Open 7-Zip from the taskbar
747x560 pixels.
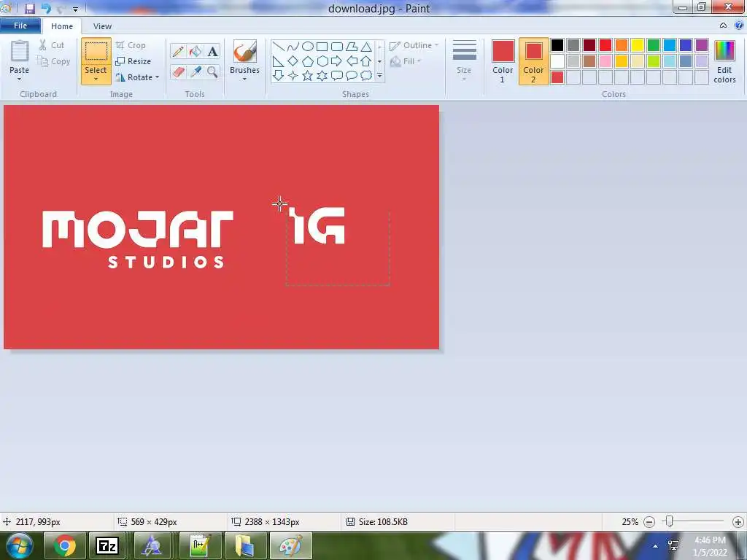(x=107, y=545)
